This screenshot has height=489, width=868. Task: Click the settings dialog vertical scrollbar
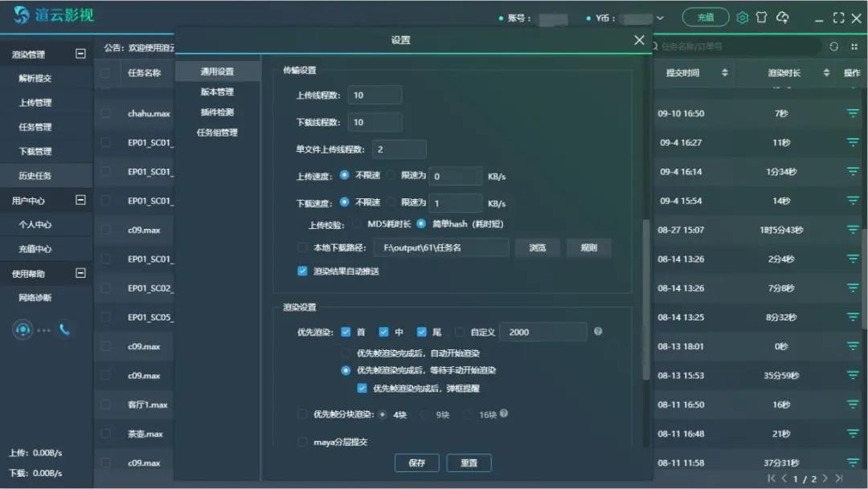pos(645,297)
